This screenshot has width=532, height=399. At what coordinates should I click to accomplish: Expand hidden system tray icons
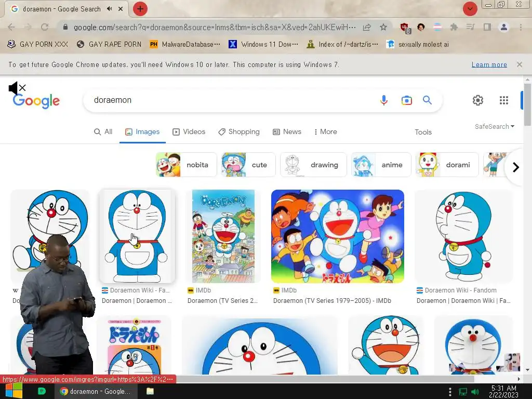click(x=450, y=392)
